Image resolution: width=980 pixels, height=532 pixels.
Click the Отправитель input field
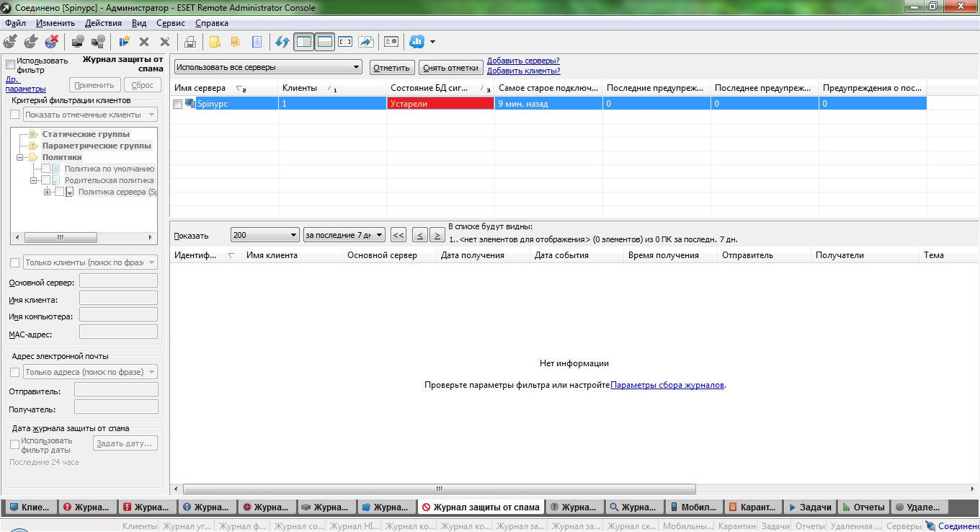click(116, 390)
